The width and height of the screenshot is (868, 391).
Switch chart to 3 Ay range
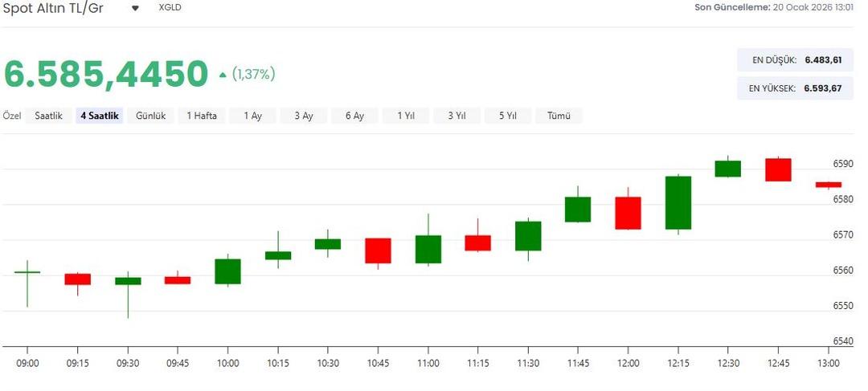coord(303,116)
